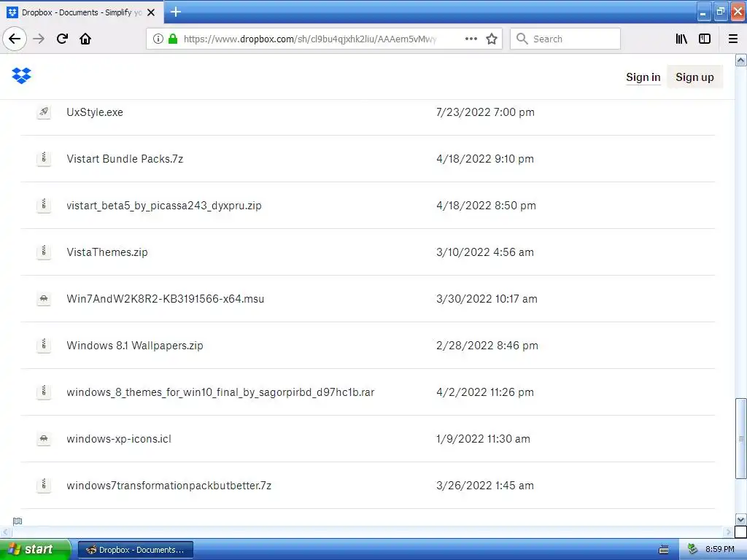Click the 2/28/2022 8:46 pm date
This screenshot has width=747, height=560.
point(487,346)
